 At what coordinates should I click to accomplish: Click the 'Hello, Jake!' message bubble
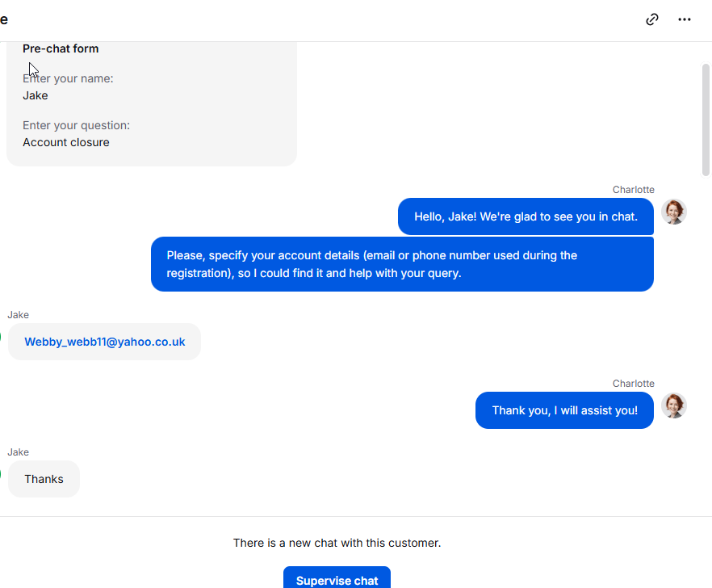(x=526, y=216)
